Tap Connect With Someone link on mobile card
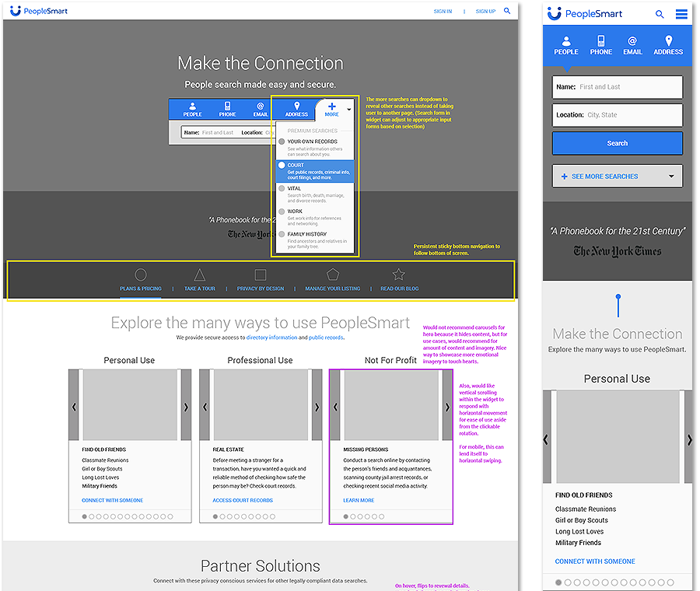The height and width of the screenshot is (591, 700). 595,561
